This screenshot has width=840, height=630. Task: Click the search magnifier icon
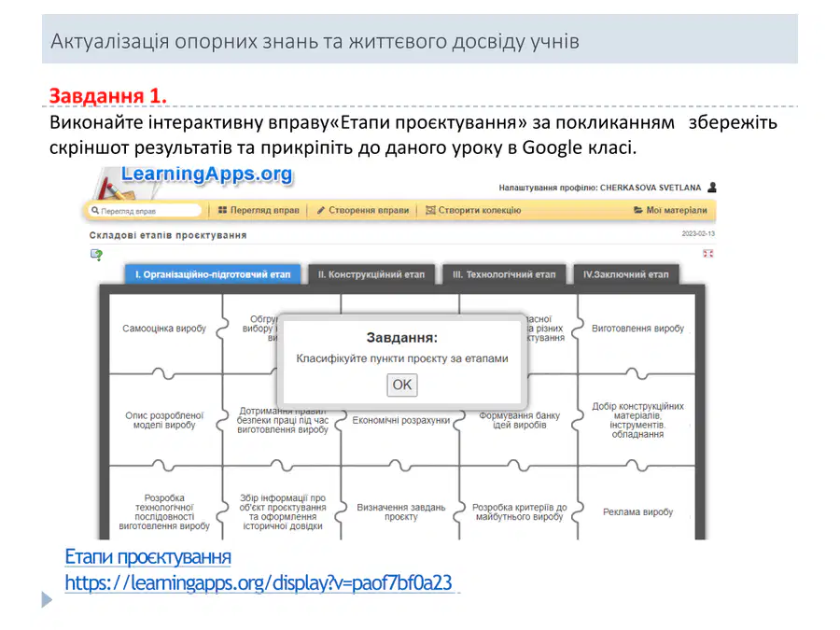[95, 211]
